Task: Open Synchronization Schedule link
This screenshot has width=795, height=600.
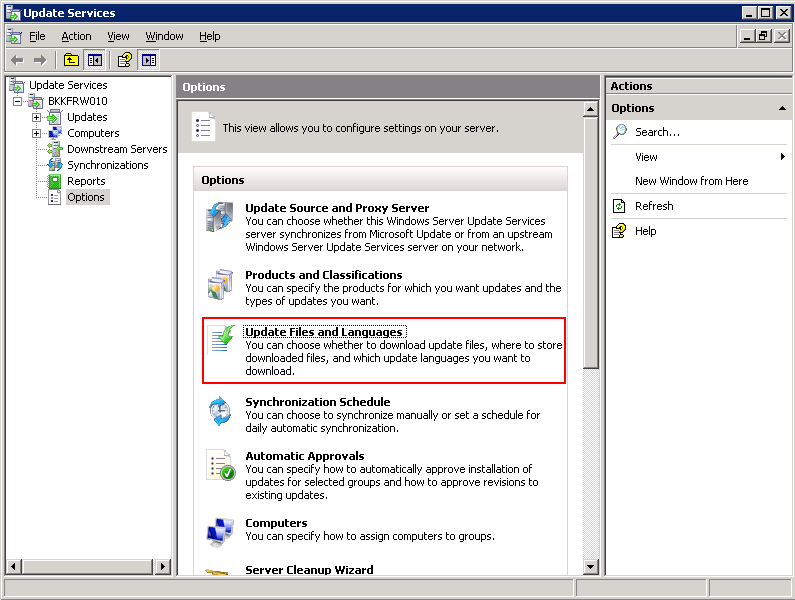Action: [x=318, y=402]
